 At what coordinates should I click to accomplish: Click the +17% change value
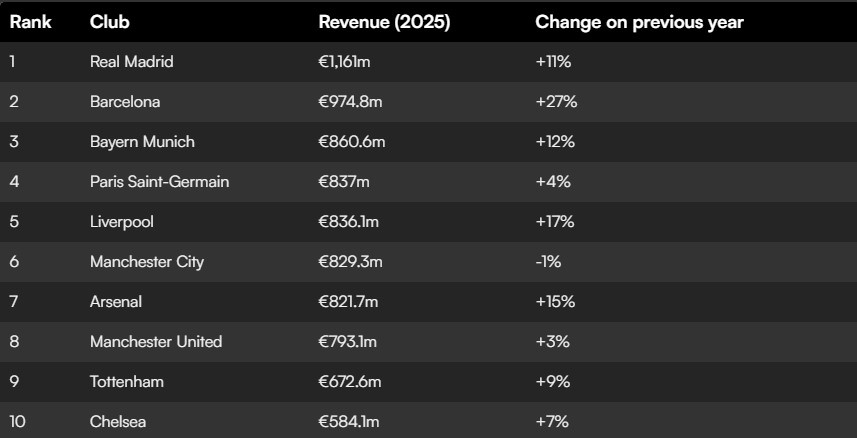click(555, 222)
